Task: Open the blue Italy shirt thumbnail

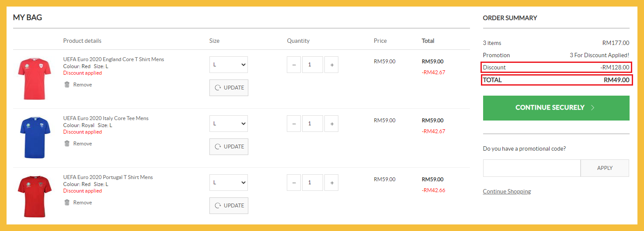Action: [35, 137]
